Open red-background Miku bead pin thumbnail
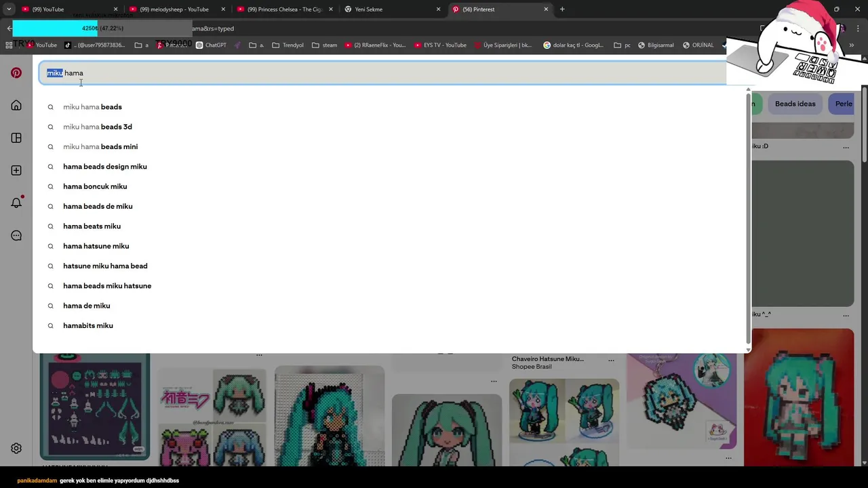Image resolution: width=868 pixels, height=488 pixels. pyautogui.click(x=798, y=397)
